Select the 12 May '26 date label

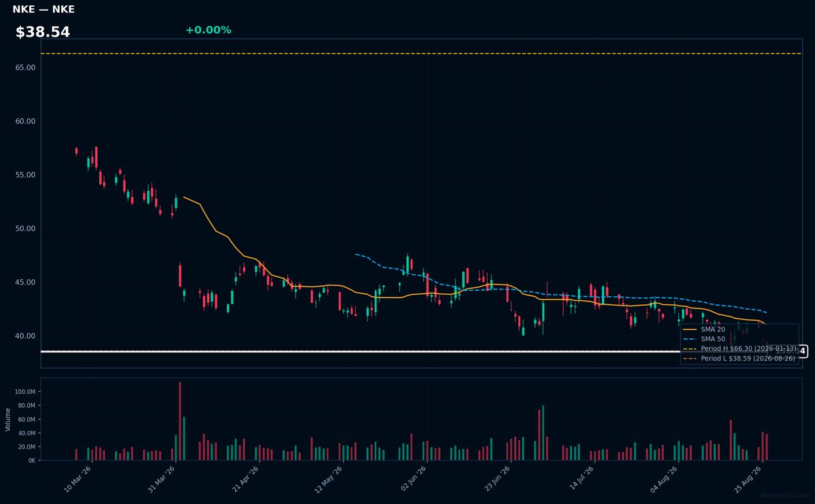(329, 480)
